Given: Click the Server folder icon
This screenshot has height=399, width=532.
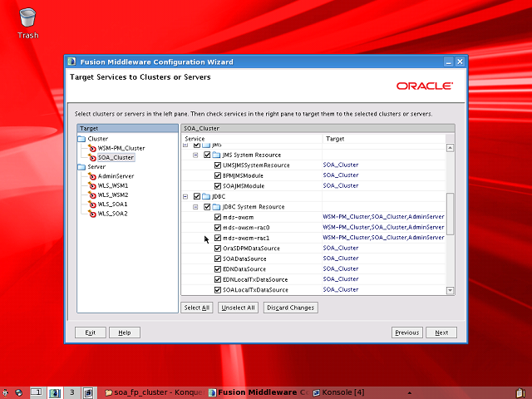Looking at the screenshot, I should coord(81,167).
